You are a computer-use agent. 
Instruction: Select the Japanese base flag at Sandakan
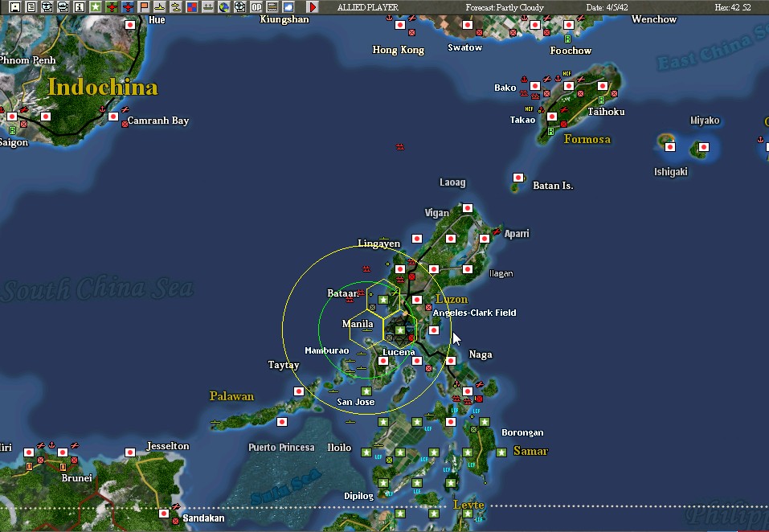tap(164, 514)
